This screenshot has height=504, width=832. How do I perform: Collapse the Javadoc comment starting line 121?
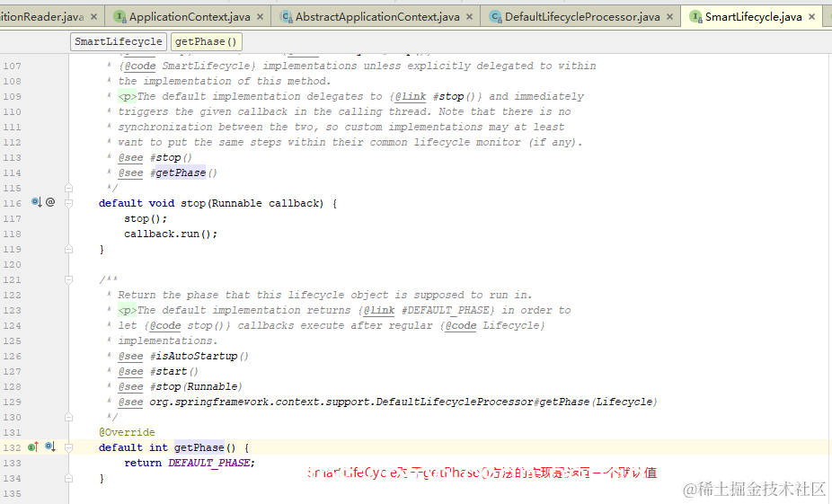tap(68, 279)
